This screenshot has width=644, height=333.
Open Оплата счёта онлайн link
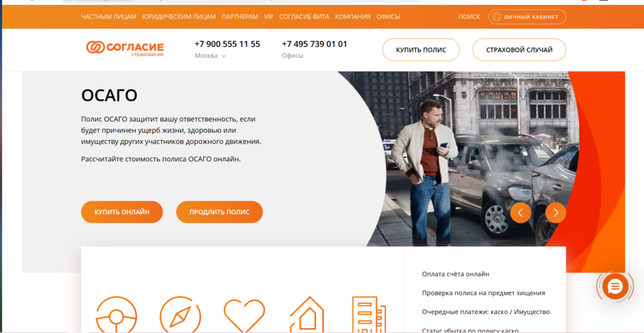(x=455, y=274)
